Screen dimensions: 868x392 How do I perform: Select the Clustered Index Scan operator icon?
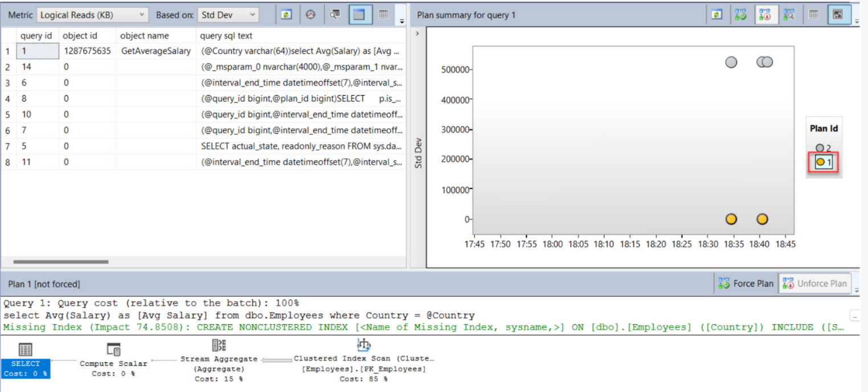pyautogui.click(x=363, y=345)
